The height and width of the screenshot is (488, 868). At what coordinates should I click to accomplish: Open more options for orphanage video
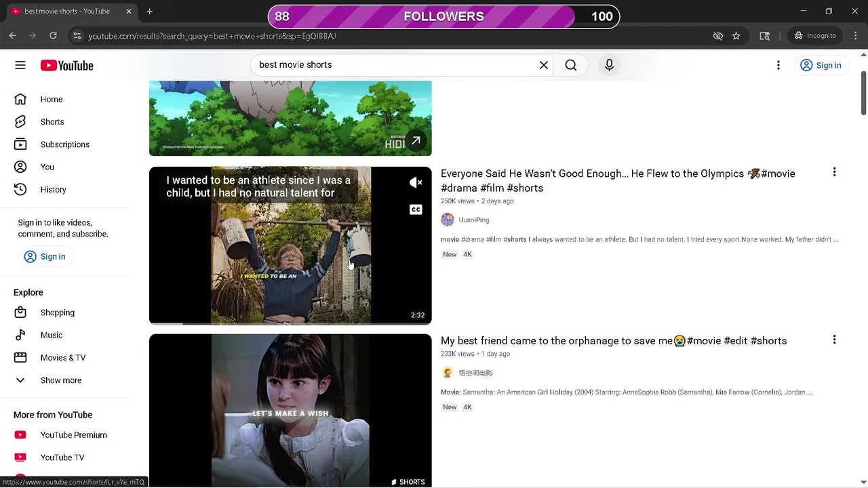click(x=834, y=340)
